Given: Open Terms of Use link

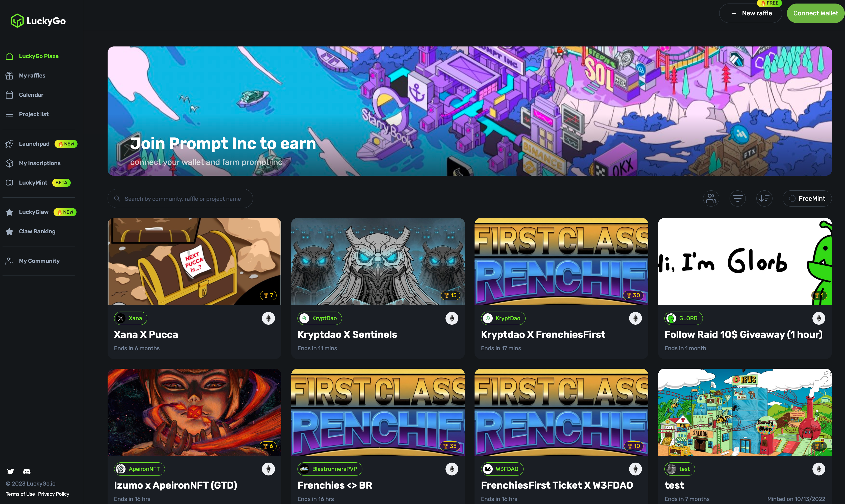Looking at the screenshot, I should pos(20,494).
